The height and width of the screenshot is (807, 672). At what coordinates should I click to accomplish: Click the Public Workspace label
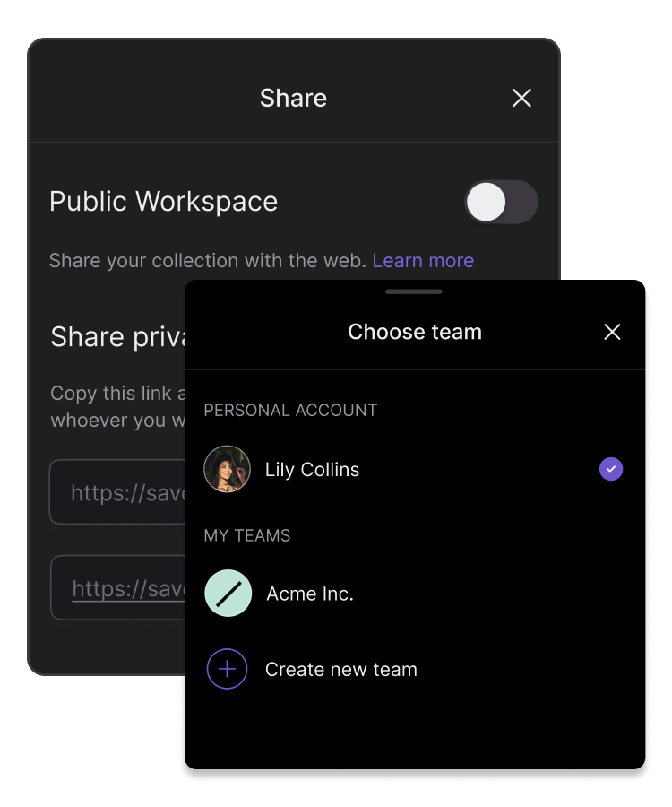[163, 202]
